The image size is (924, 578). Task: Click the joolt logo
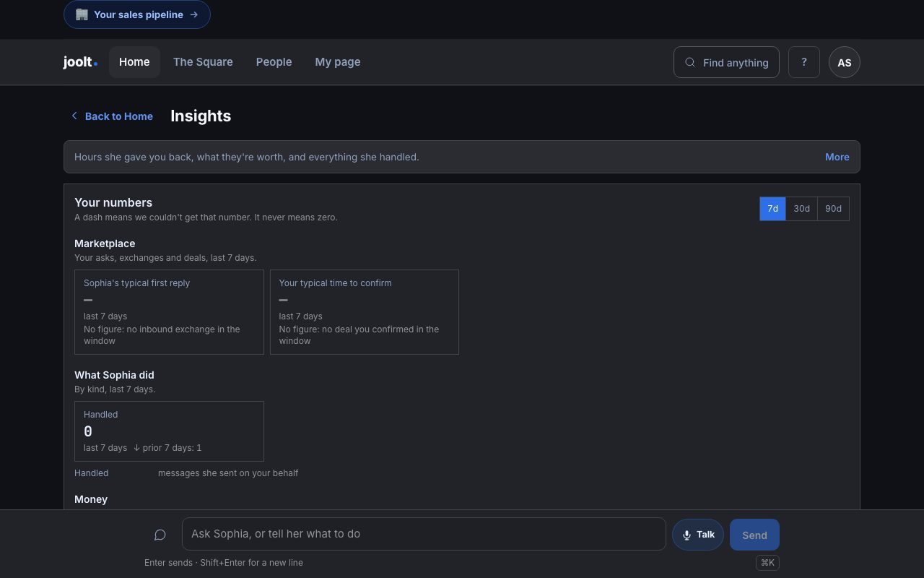click(x=80, y=62)
